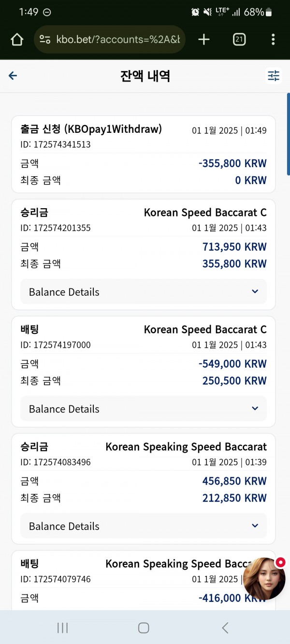Expand Balance Details for -549,000 KRW bet
290x644 pixels.
click(144, 409)
